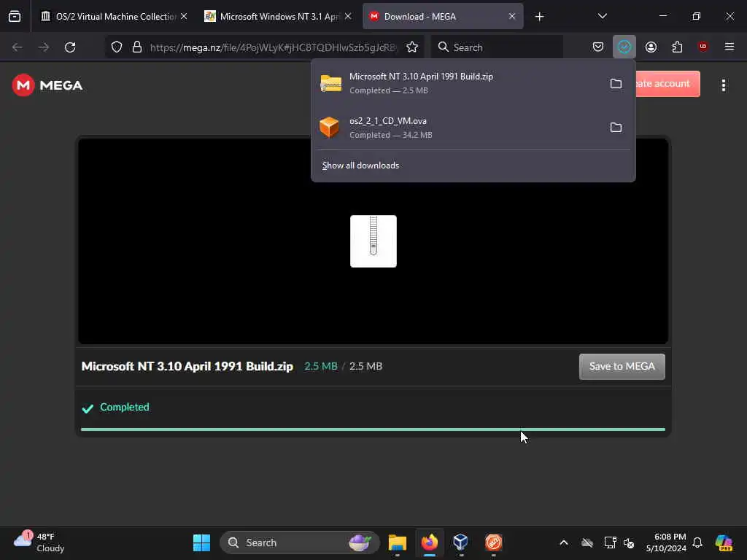747x560 pixels.
Task: Click the Firefox taskbar icon
Action: click(429, 542)
